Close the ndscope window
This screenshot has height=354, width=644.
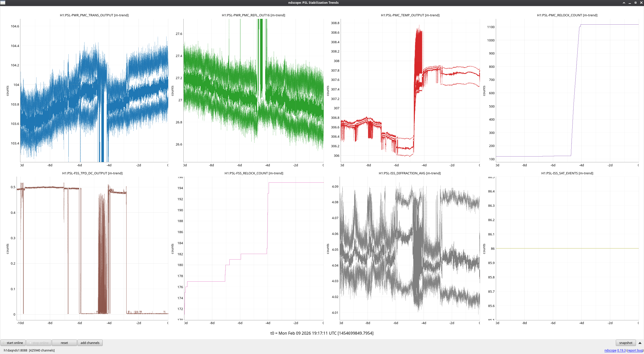click(x=641, y=3)
